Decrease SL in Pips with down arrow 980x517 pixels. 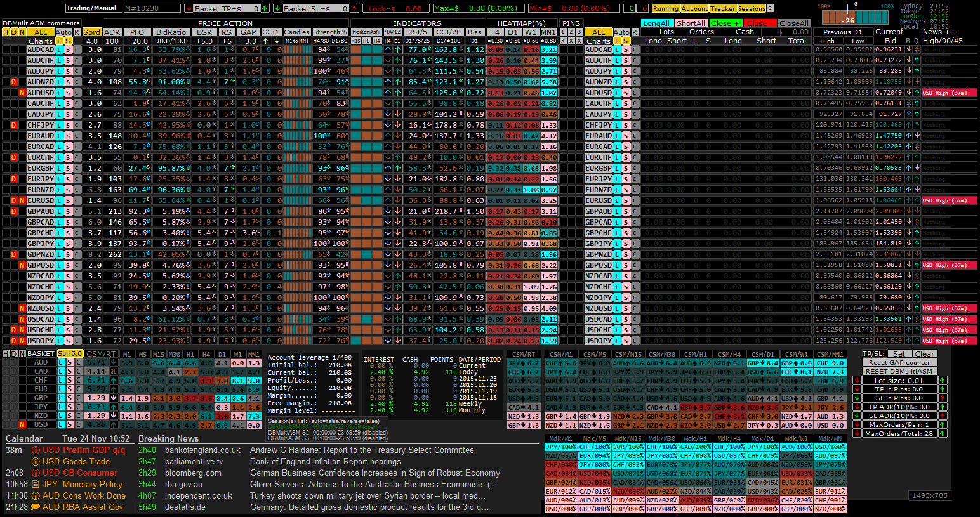[x=858, y=398]
